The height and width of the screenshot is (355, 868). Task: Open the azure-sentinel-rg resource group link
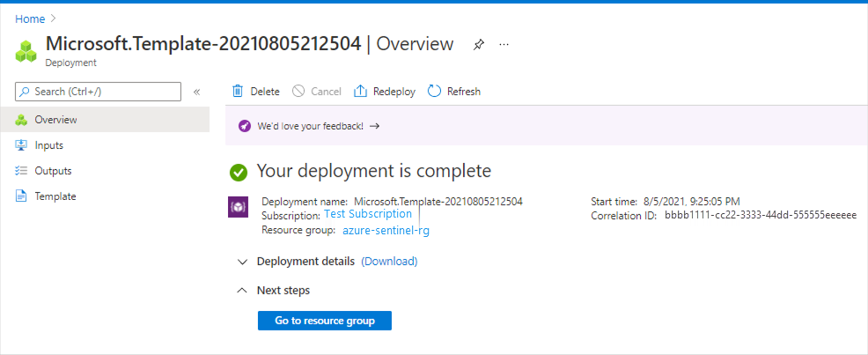point(386,231)
